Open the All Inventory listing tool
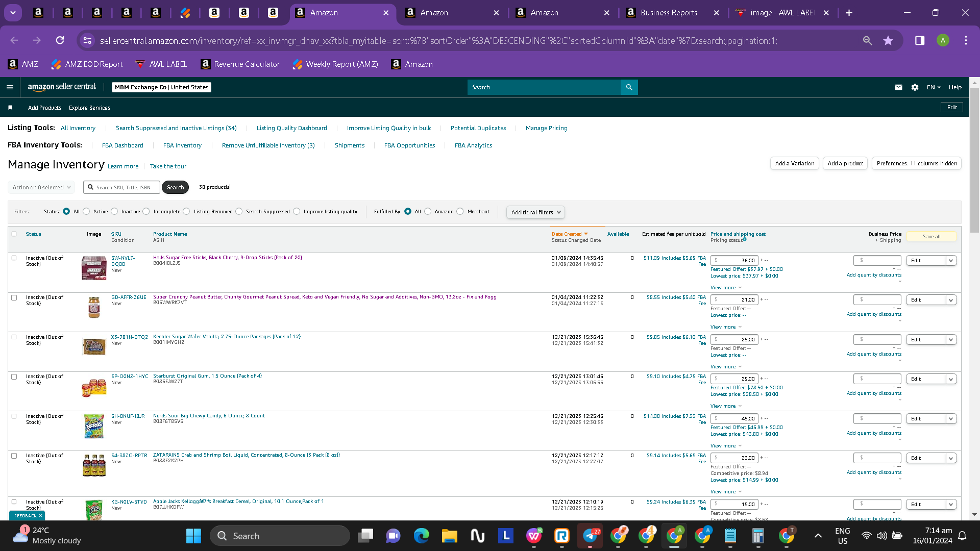The height and width of the screenshot is (551, 980). pyautogui.click(x=78, y=128)
